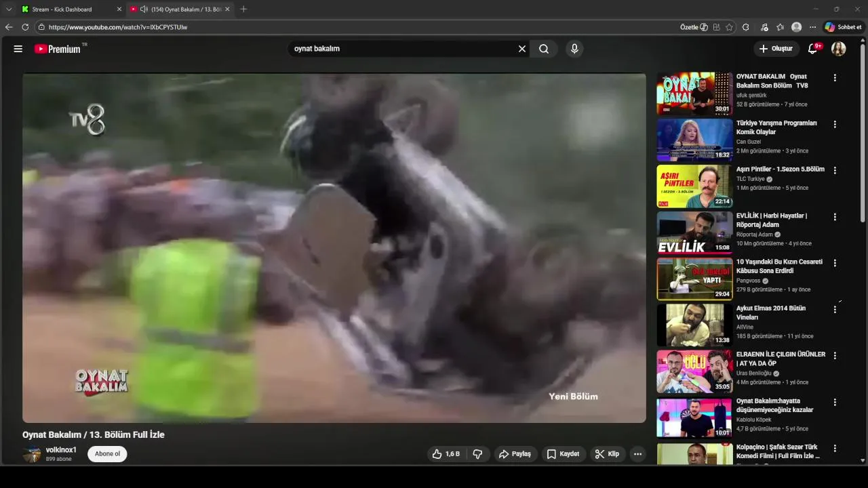Click the Oluştur create button
Viewport: 868px width, 488px height.
coord(776,49)
